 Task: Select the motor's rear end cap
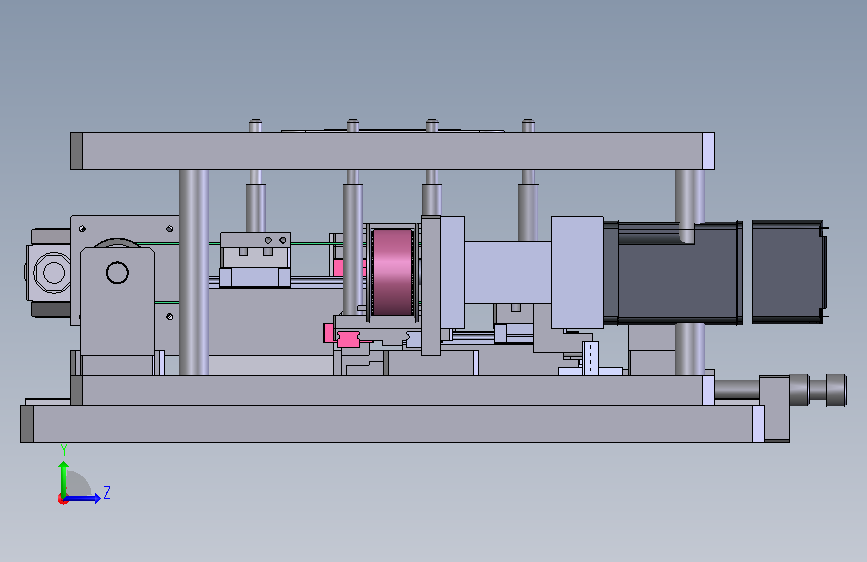(x=790, y=272)
